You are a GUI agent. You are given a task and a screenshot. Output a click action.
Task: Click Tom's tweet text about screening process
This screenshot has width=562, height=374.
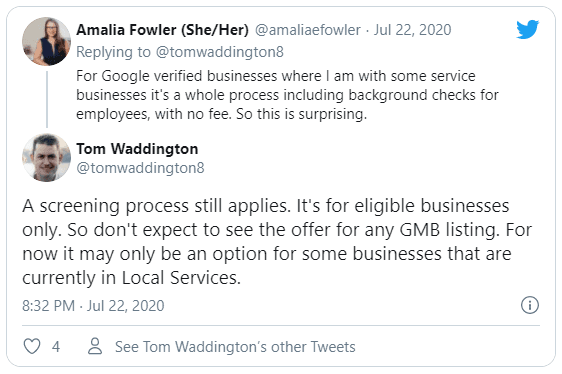tap(277, 241)
